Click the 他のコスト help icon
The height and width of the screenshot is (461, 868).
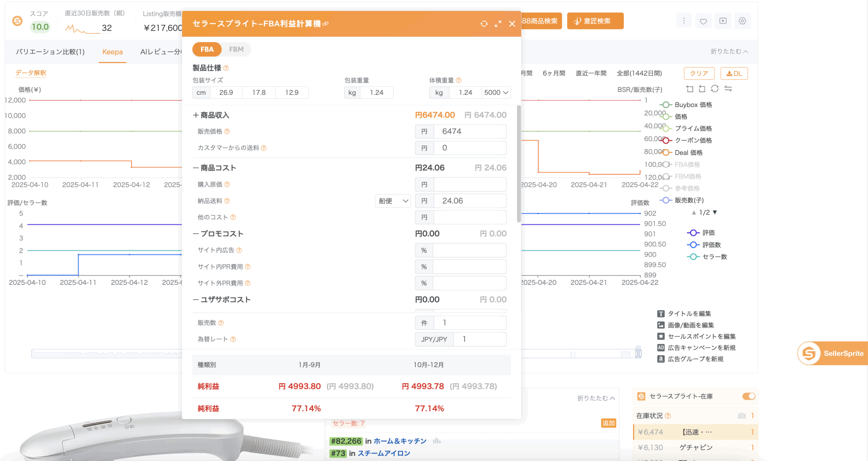point(233,217)
